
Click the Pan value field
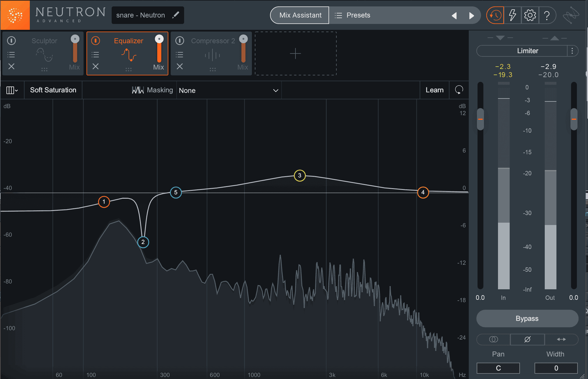click(x=498, y=368)
